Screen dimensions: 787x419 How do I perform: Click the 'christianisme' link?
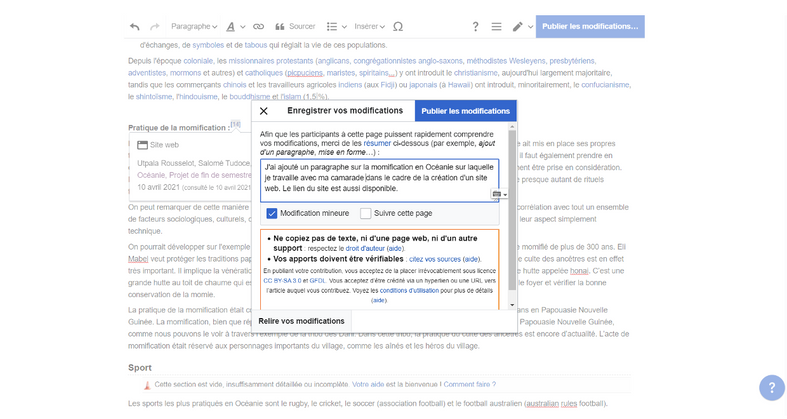pyautogui.click(x=475, y=73)
